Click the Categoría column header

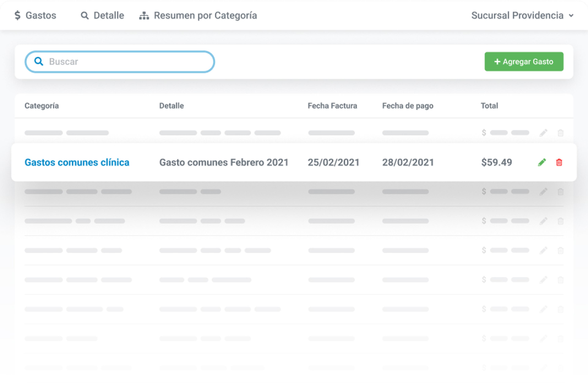click(42, 106)
